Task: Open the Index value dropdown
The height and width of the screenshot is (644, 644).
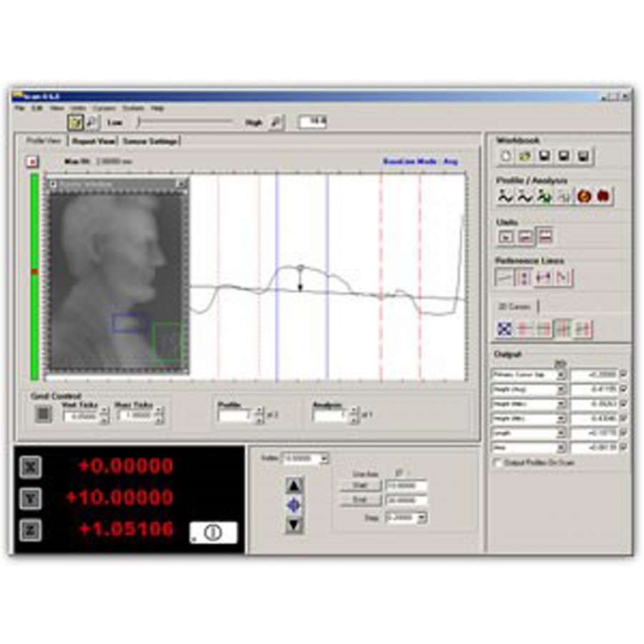Action: tap(324, 458)
